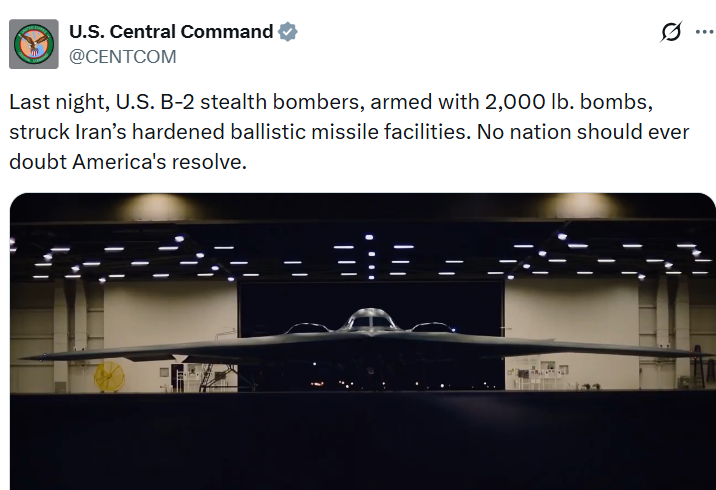Image resolution: width=716 pixels, height=490 pixels.
Task: Open the CENTCOM profile avatar
Action: 34,44
